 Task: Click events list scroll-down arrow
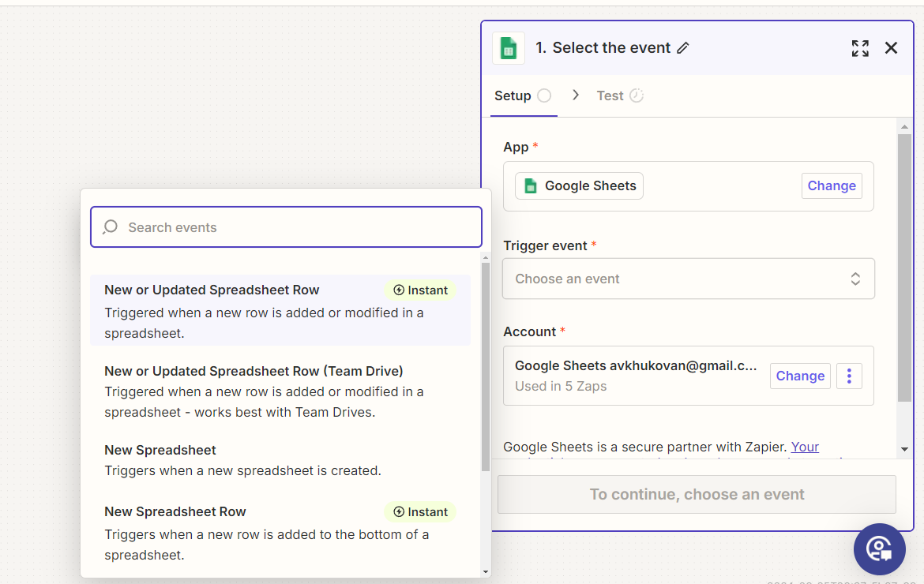(x=486, y=571)
